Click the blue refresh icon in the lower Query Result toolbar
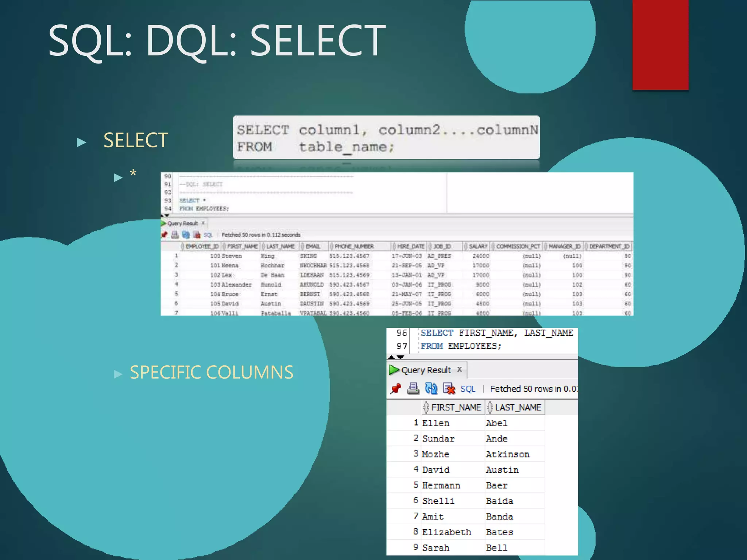The height and width of the screenshot is (560, 747). point(431,389)
